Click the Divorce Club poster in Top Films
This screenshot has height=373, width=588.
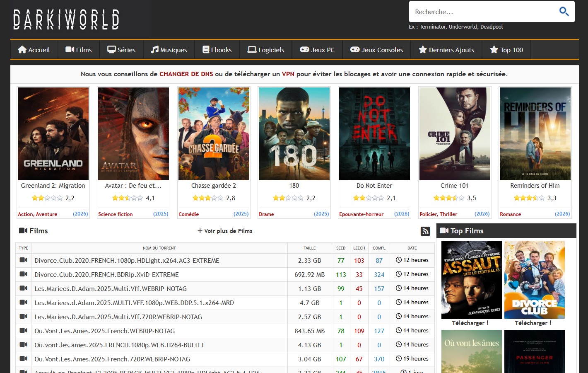pos(535,280)
